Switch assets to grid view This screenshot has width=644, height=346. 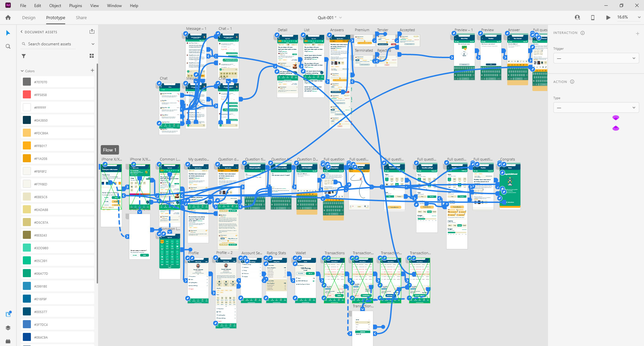[92, 56]
